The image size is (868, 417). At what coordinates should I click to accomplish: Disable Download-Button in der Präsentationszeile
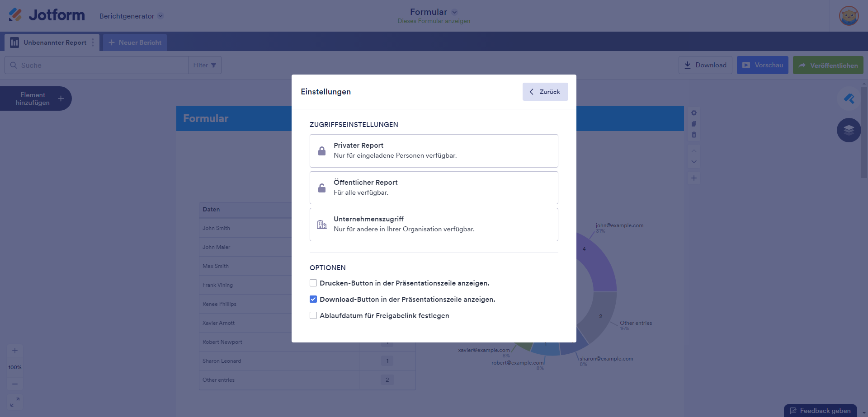tap(313, 299)
